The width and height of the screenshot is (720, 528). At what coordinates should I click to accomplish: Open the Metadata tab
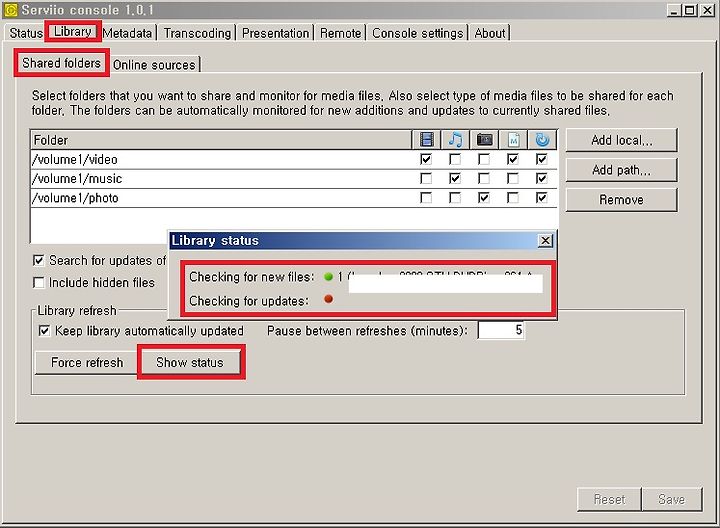pos(127,33)
